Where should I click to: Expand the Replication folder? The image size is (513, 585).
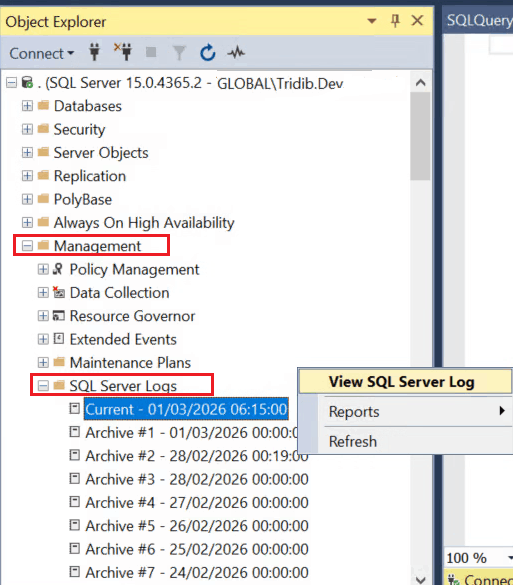27,176
